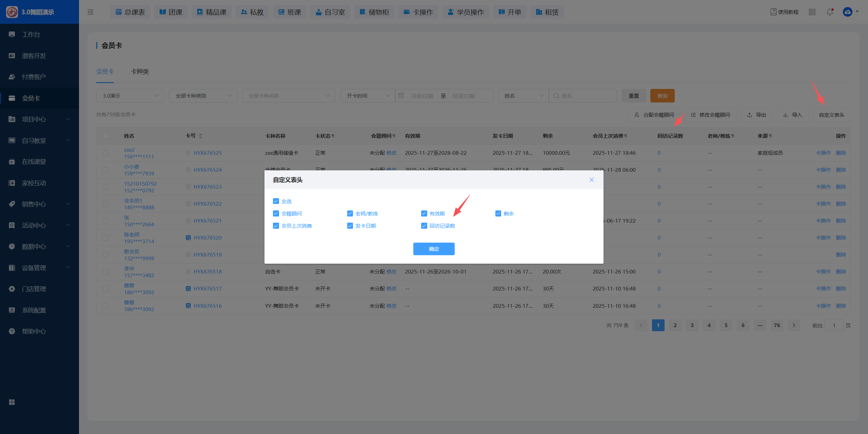Open the user avatar dropdown arrow

pos(857,12)
